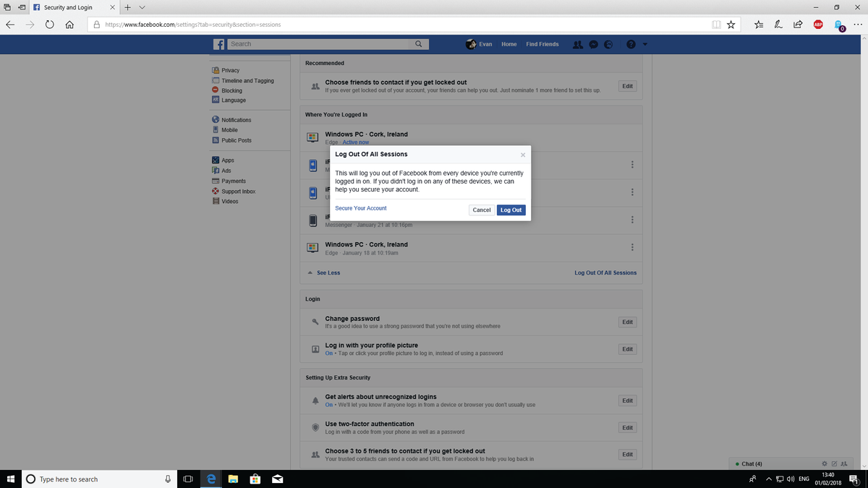
Task: Click the Facebook logo
Action: click(x=218, y=44)
